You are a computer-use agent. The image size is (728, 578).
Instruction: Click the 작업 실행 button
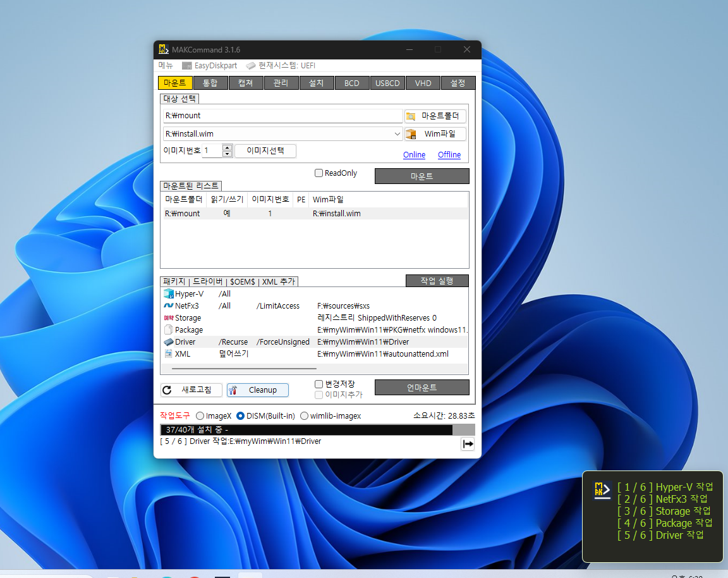[x=437, y=281]
